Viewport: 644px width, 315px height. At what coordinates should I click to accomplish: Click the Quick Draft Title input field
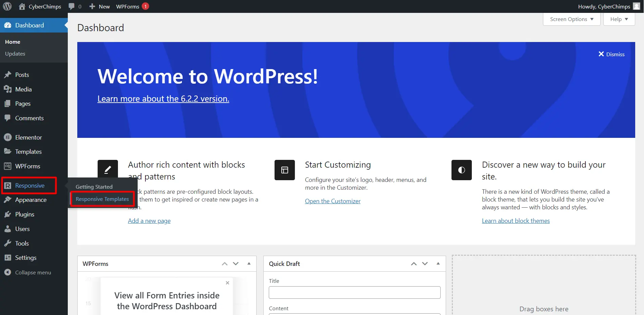point(355,293)
